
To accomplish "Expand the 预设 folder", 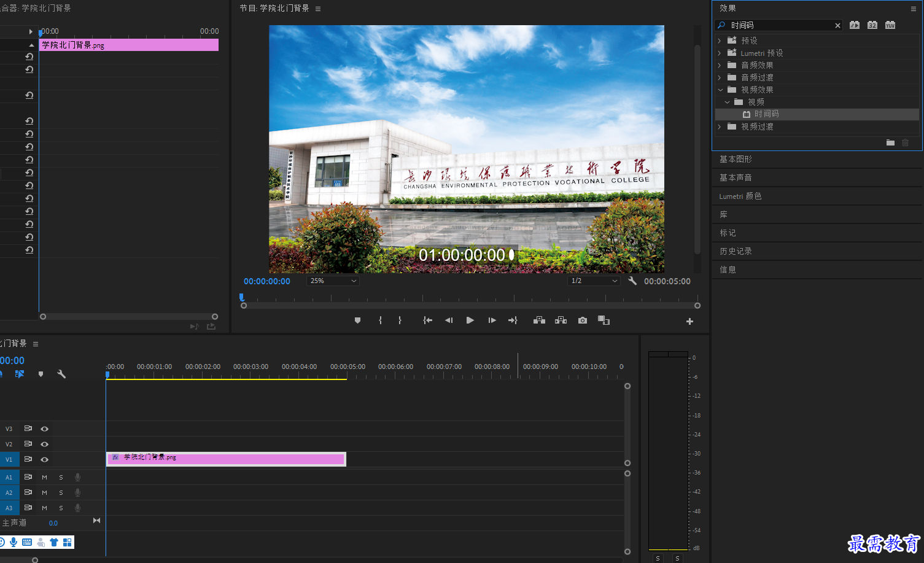I will tap(720, 41).
